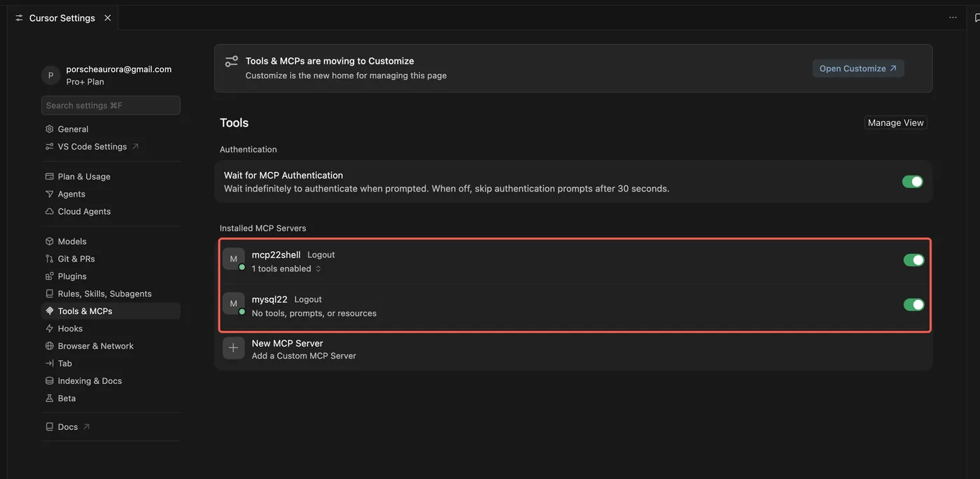
Task: Click the 'Add a Custom MCP Server' text
Action: pyautogui.click(x=304, y=356)
